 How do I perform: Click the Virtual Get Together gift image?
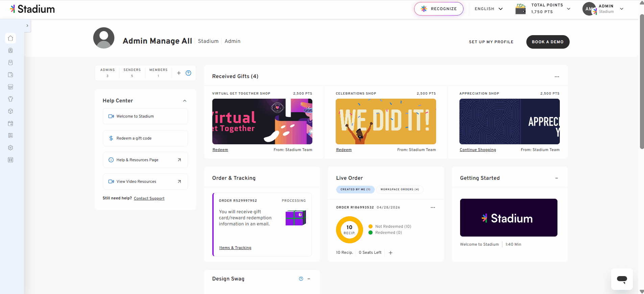click(262, 122)
